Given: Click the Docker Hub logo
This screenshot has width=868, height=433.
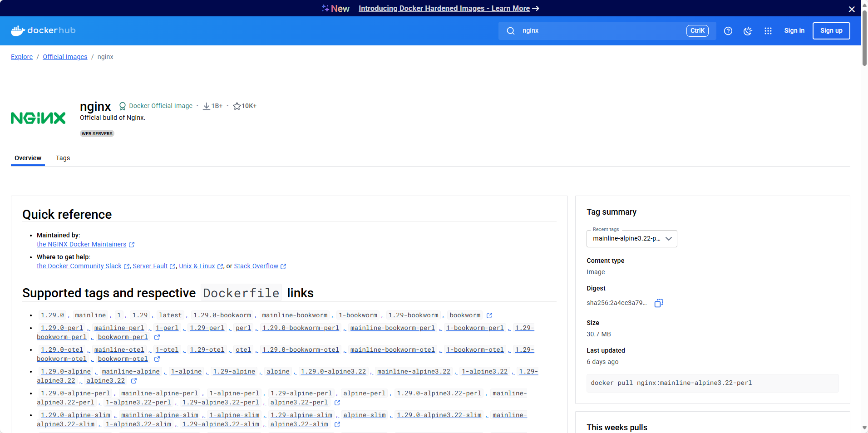Looking at the screenshot, I should [43, 30].
